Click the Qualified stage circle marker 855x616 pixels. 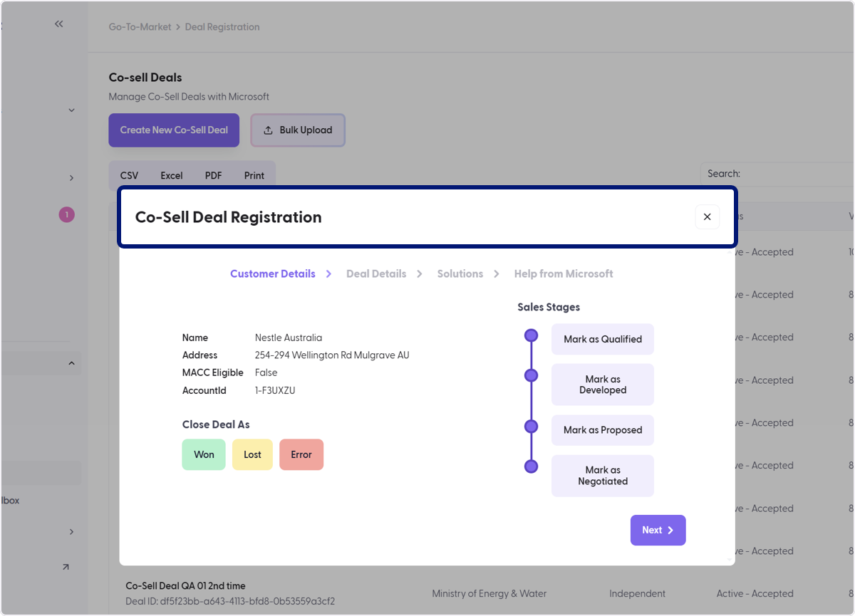[531, 335]
